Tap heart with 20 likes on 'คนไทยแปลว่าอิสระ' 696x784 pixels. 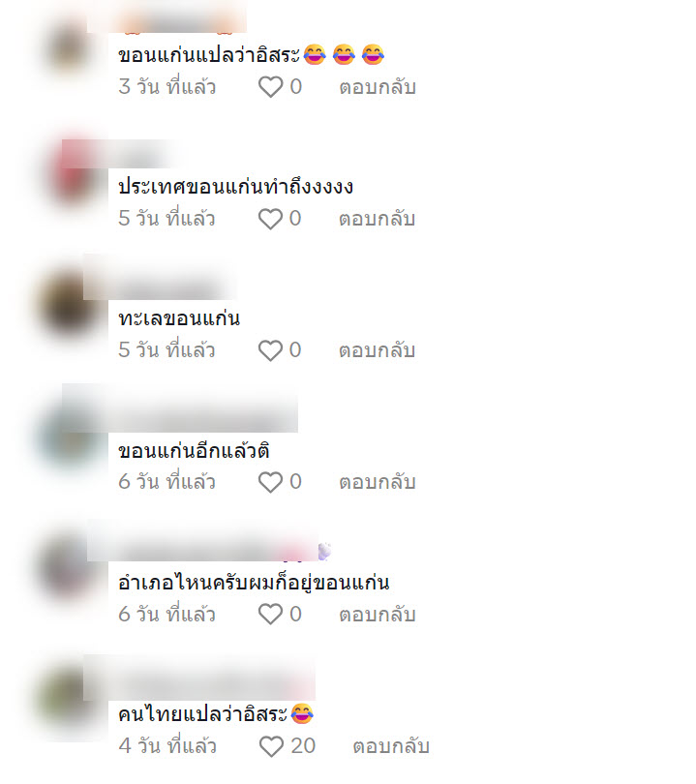click(x=271, y=746)
